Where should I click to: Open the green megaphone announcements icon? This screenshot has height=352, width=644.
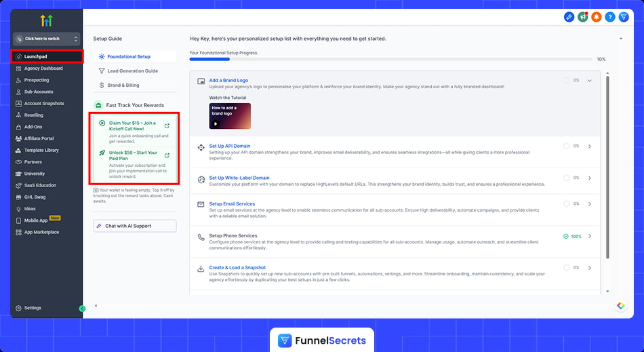click(583, 17)
